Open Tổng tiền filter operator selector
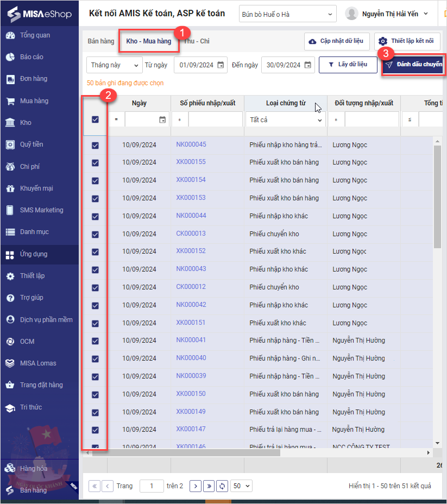The width and height of the screenshot is (447, 504). pyautogui.click(x=410, y=119)
